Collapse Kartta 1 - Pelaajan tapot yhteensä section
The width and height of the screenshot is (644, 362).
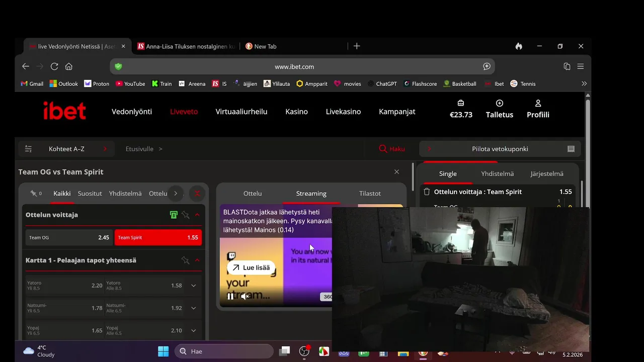pos(197,260)
